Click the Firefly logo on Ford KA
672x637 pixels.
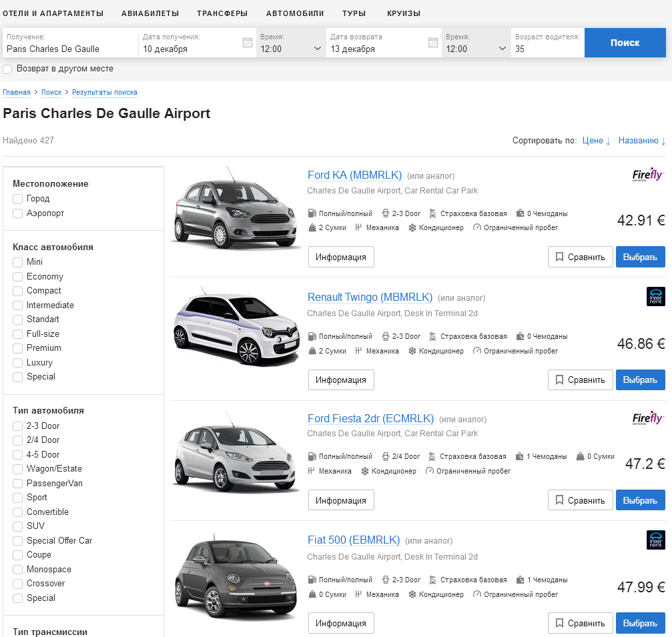[648, 175]
